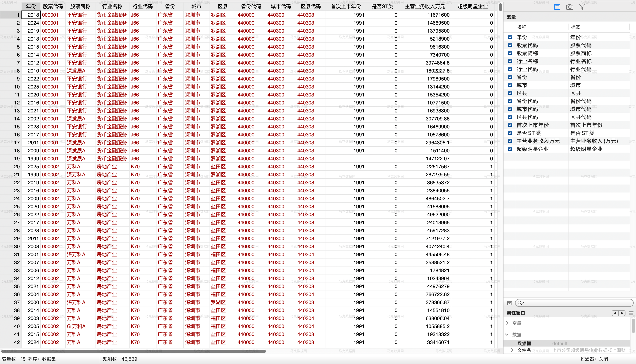Image resolution: width=636 pixels, height=364 pixels.
Task: Collapse the 数据 section in properties
Action: (507, 335)
